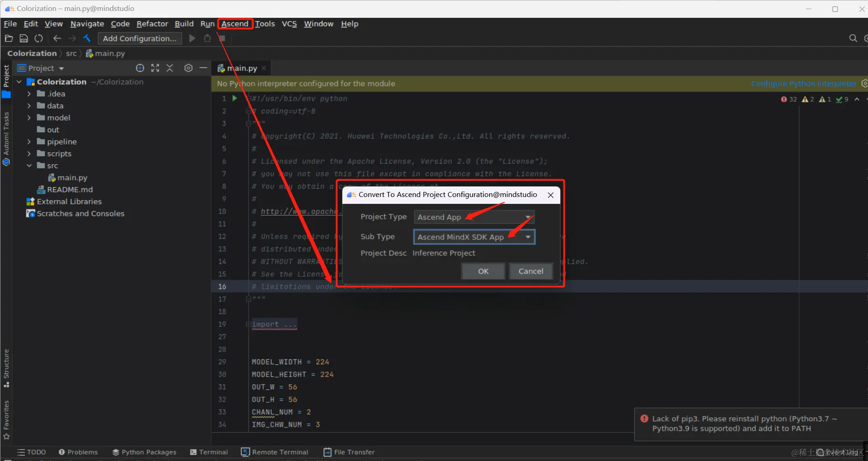Screen dimensions: 868x461
Task: Collapse the Colorization root folder
Action: pos(19,82)
